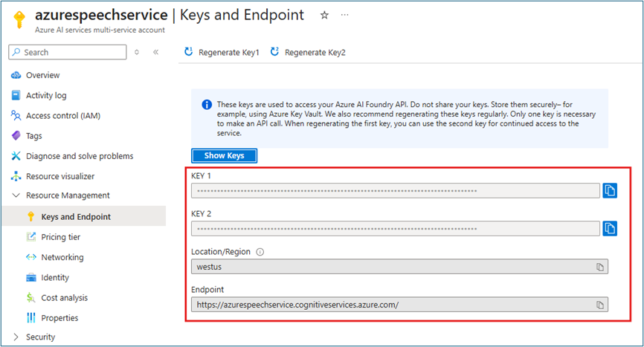Click the yellow key icon in sidebar

coord(30,216)
